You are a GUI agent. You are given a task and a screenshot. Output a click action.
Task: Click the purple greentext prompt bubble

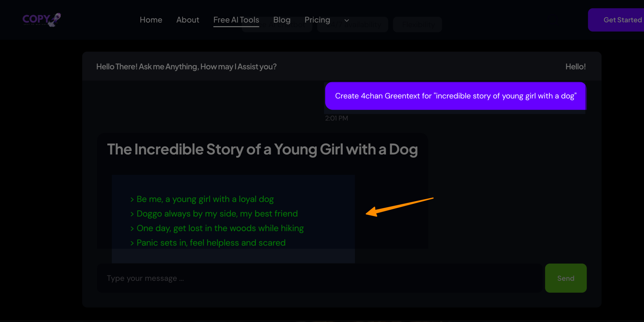tap(455, 96)
